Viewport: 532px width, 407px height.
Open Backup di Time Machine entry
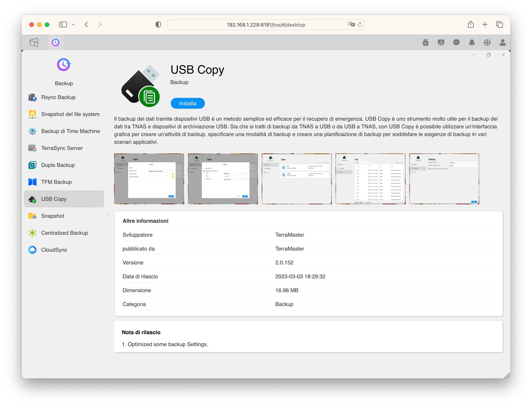coord(64,131)
